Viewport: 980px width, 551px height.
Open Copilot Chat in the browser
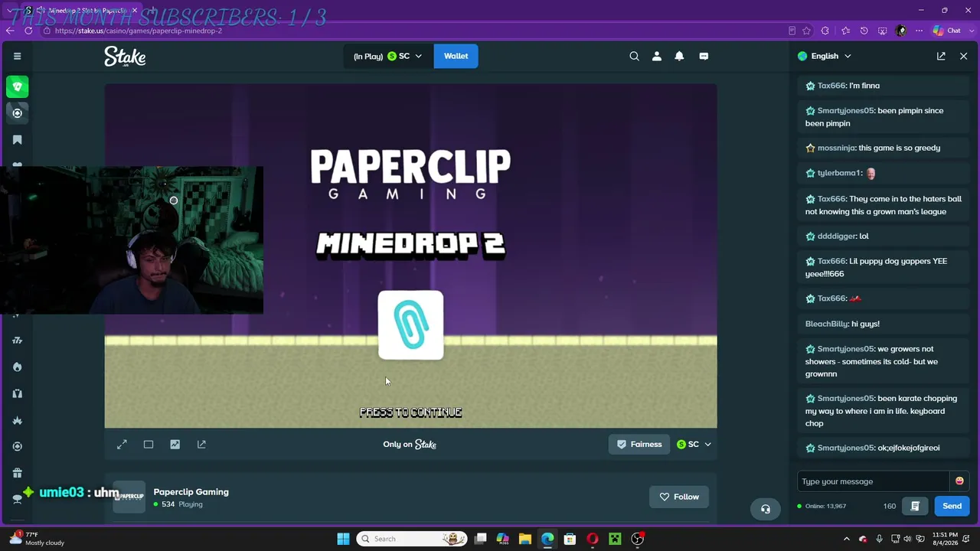click(x=947, y=31)
